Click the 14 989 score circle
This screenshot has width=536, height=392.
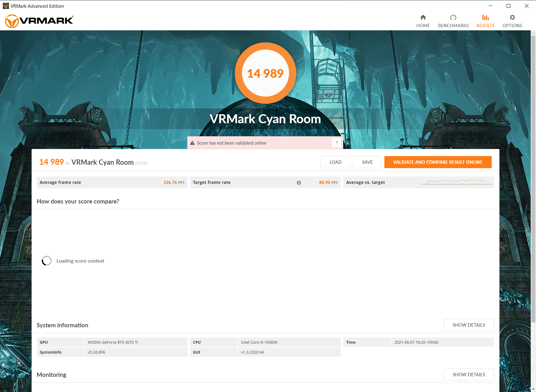pyautogui.click(x=265, y=73)
